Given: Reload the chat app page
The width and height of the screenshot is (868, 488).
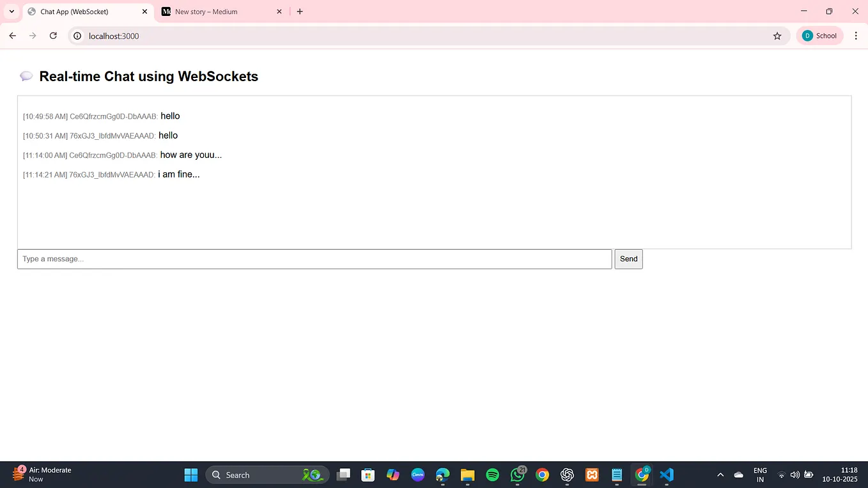Looking at the screenshot, I should click(x=53, y=36).
